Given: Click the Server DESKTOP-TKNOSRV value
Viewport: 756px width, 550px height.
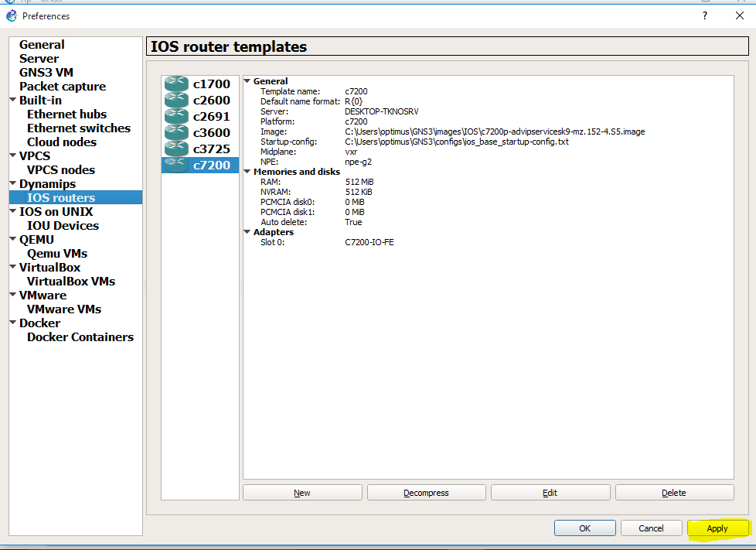Looking at the screenshot, I should tap(382, 111).
